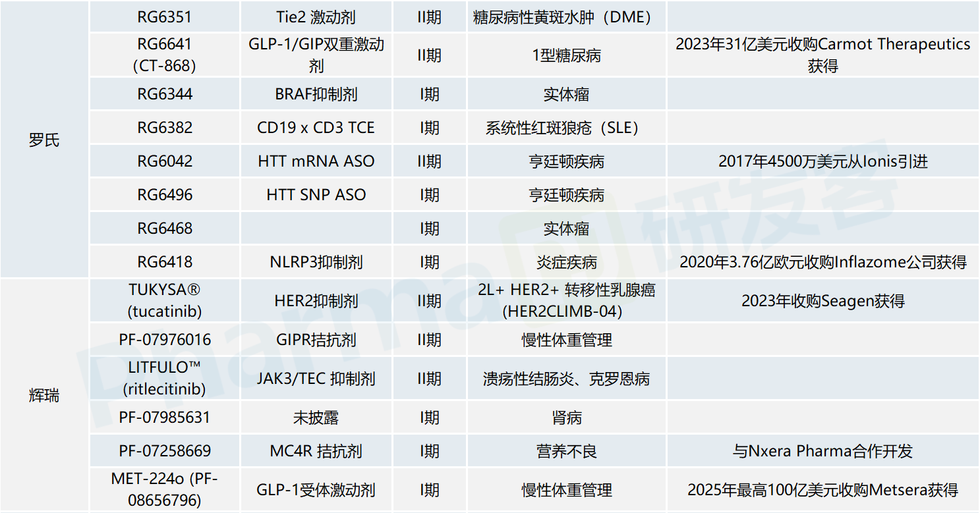The image size is (980, 513).
Task: Select the 'NLRP3抑制剂' mechanism cell
Action: click(316, 262)
